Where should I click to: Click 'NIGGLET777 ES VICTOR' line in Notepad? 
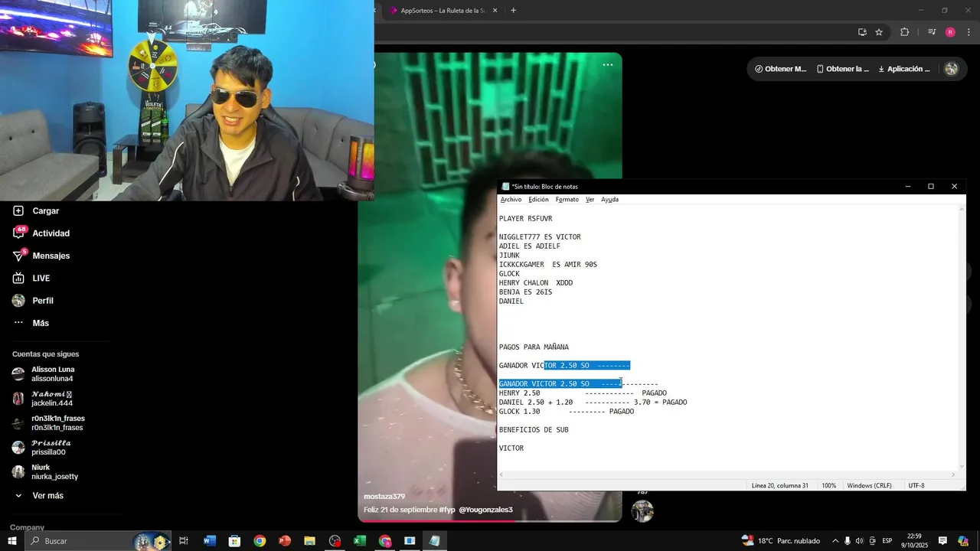[x=540, y=237]
